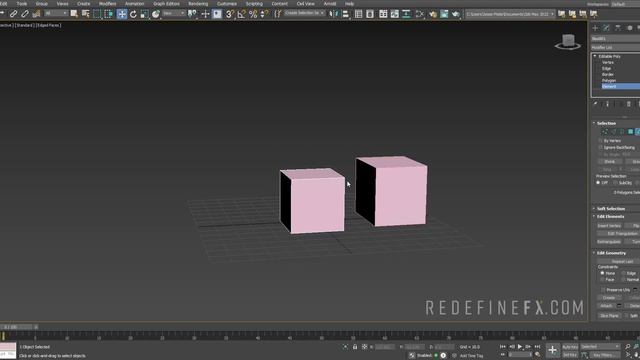Open Create Selection Set dropdown
640x360 pixels.
pos(304,13)
